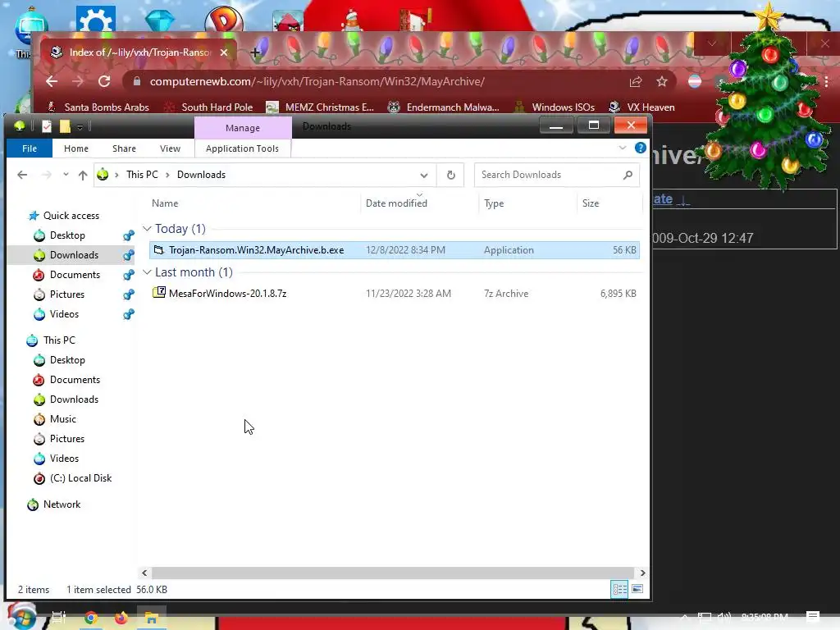
Task: Open the Santa Bombs Arabs bookmark
Action: click(x=98, y=107)
